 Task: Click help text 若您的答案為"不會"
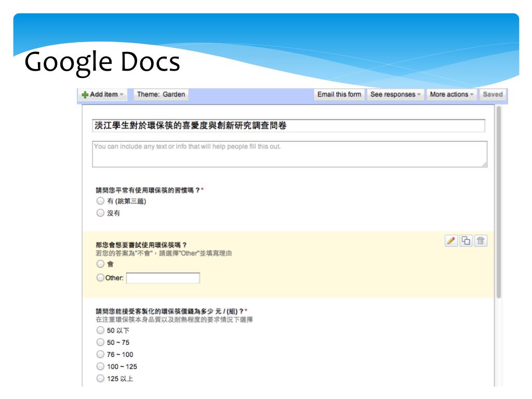pos(164,254)
